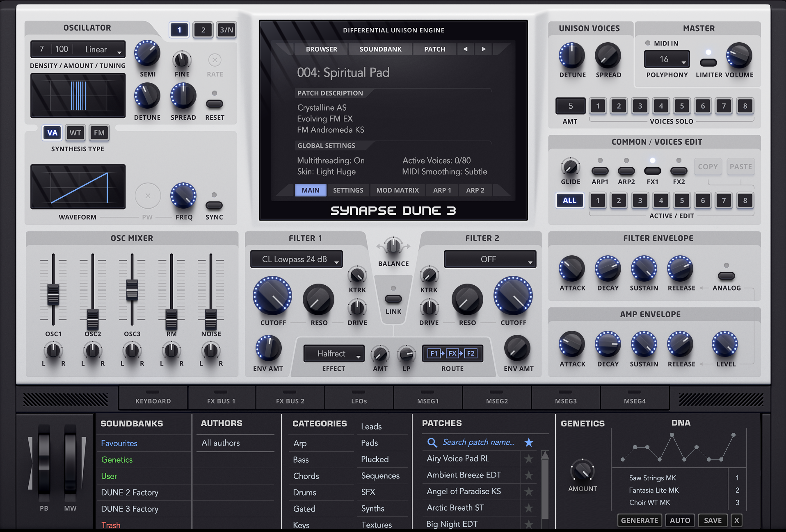Click the master VOLUME knob
This screenshot has height=532, width=786.
(x=739, y=55)
